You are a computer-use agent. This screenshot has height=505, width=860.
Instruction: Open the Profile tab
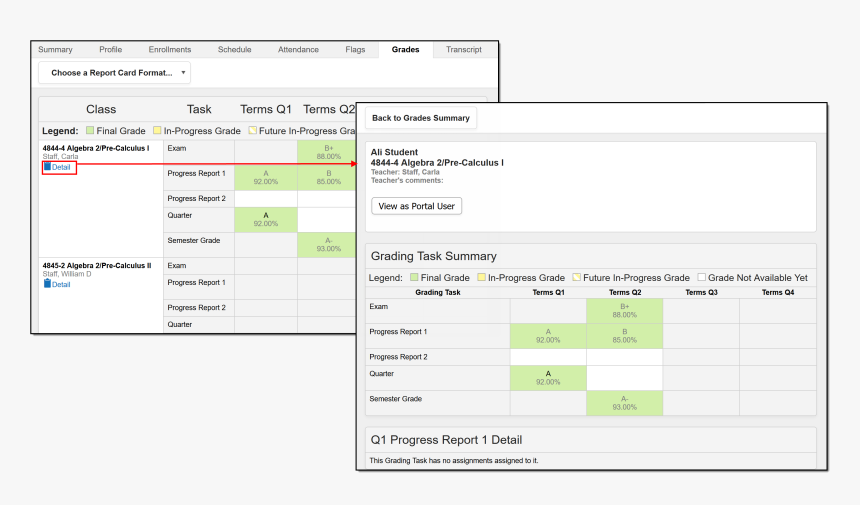pos(110,49)
